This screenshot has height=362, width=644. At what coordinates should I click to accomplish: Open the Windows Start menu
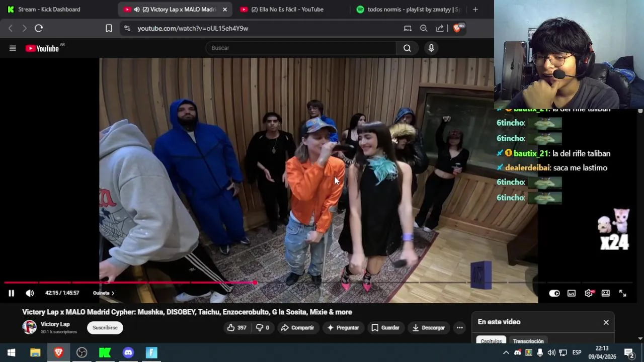click(11, 353)
